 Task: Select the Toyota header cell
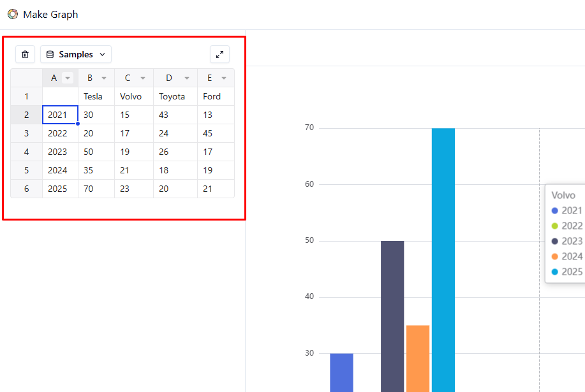click(175, 96)
